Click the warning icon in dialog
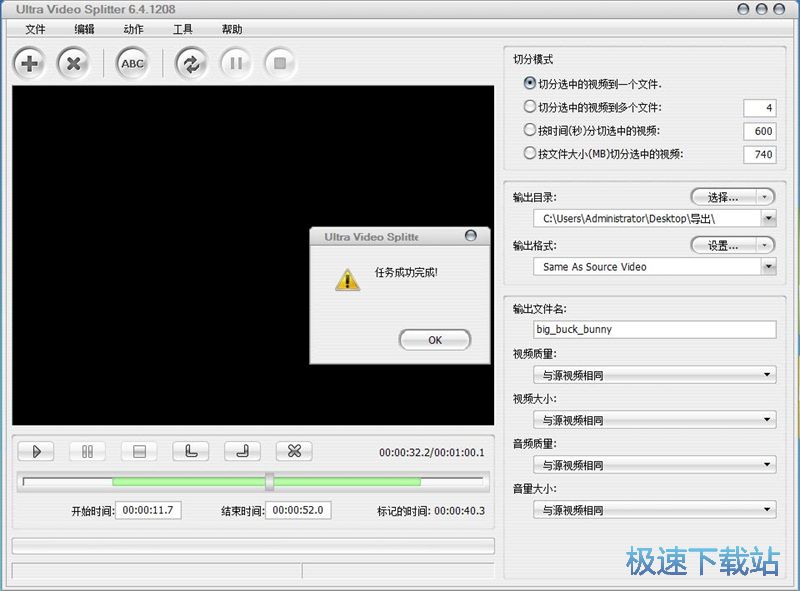800x591 pixels. pyautogui.click(x=347, y=280)
